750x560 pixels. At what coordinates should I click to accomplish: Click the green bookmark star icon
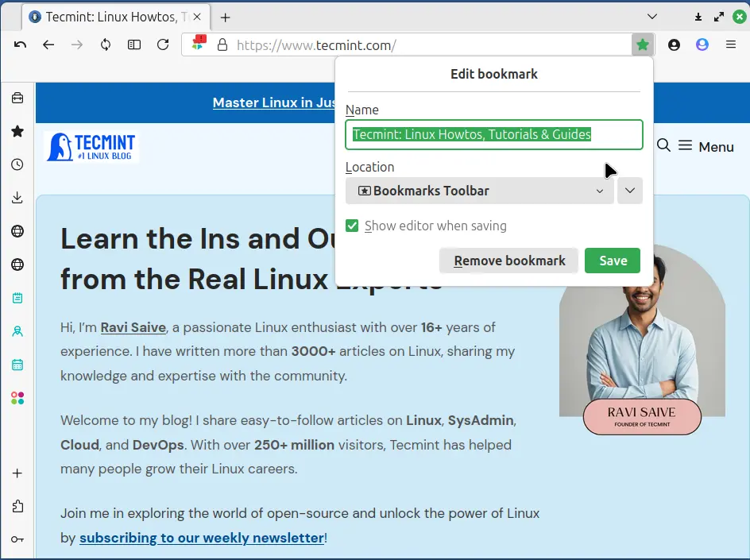[x=643, y=45]
